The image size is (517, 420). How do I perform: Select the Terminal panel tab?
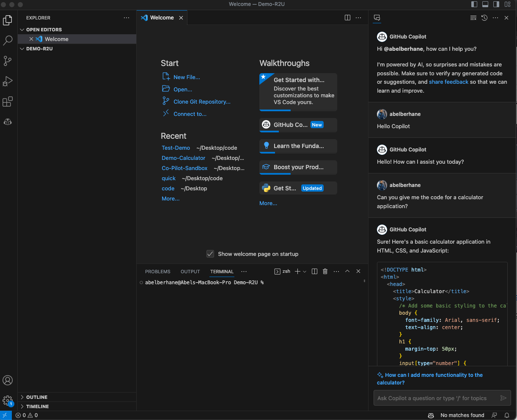tap(222, 272)
